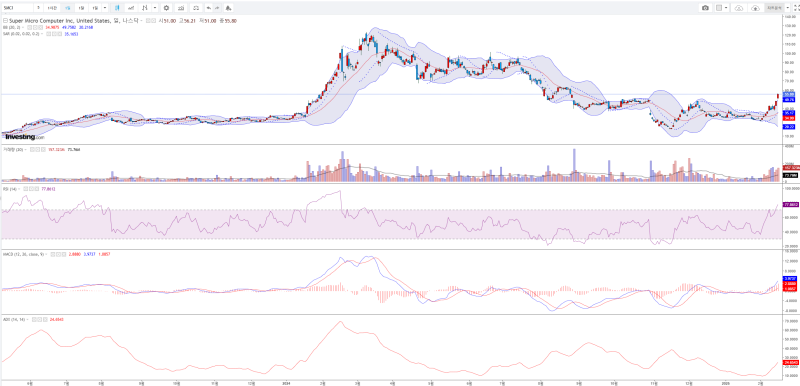Open the main symbol legend dropdown arrow

[x=141, y=20]
